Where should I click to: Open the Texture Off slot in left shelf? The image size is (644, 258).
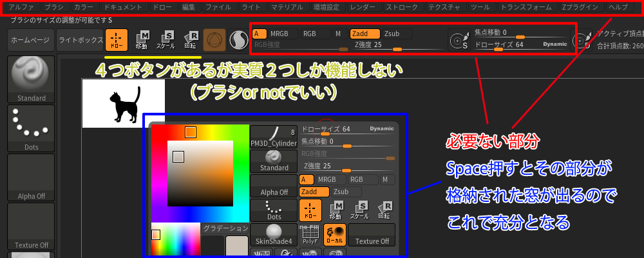pos(31,226)
